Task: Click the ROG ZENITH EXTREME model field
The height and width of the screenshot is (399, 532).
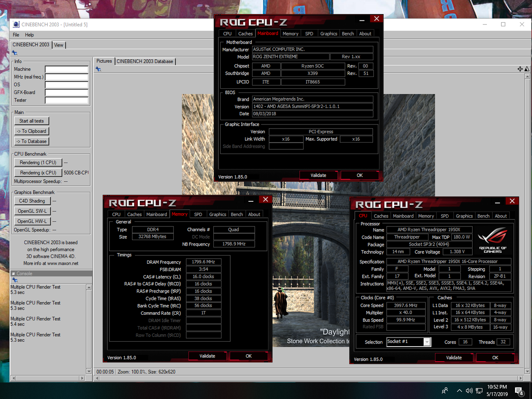Action: pyautogui.click(x=291, y=57)
